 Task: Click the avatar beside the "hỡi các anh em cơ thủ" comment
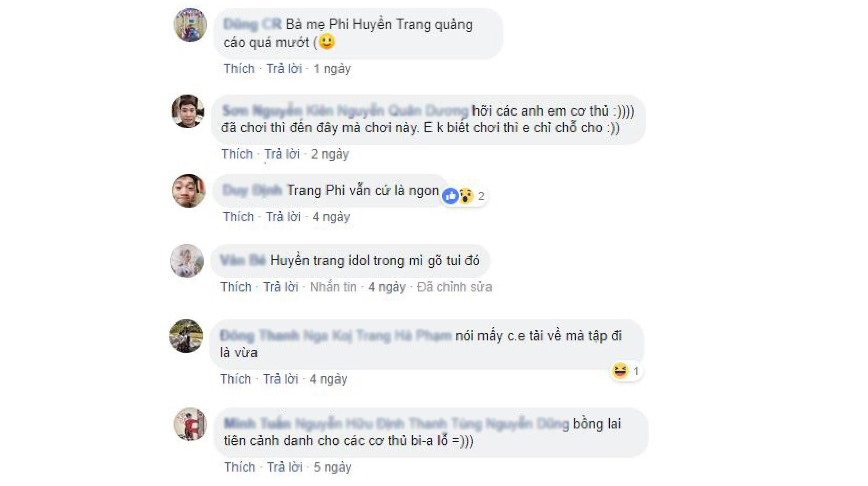point(188,111)
